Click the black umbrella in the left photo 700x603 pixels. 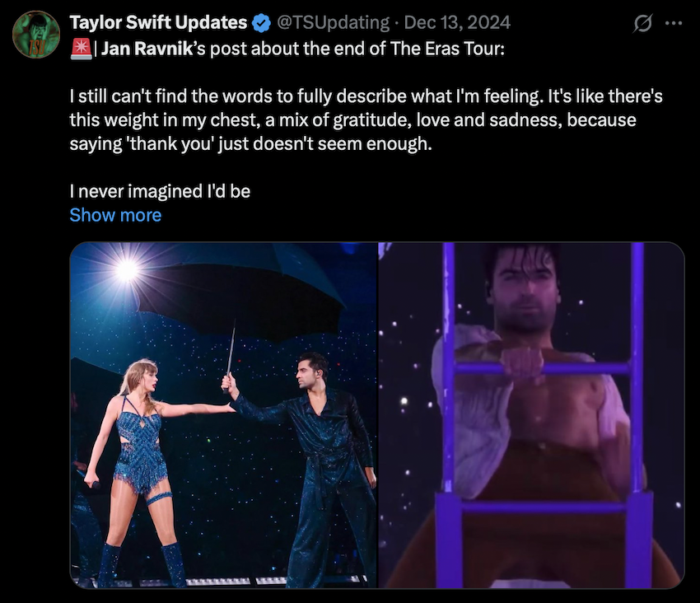[239, 288]
